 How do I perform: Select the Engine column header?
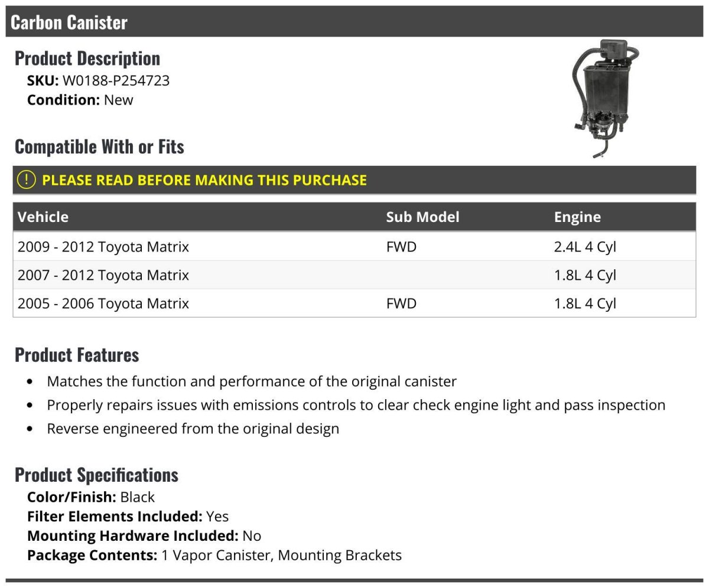click(x=577, y=217)
